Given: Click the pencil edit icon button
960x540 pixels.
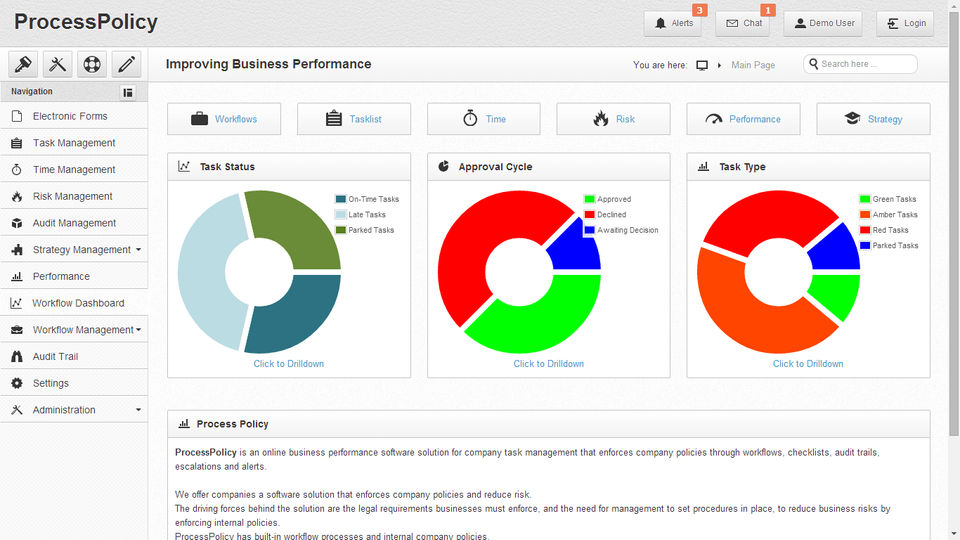Looking at the screenshot, I should click(126, 64).
